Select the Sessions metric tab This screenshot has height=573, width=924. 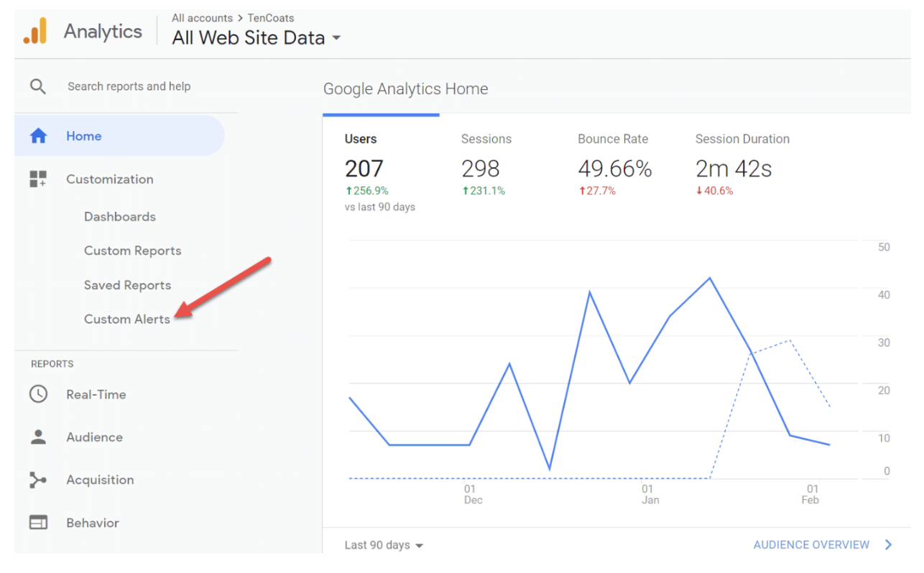tap(486, 139)
